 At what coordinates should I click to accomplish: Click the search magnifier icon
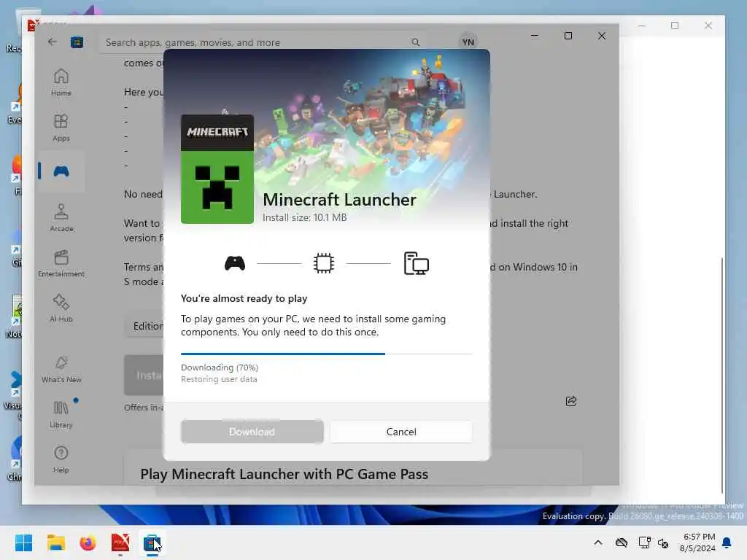tap(415, 42)
